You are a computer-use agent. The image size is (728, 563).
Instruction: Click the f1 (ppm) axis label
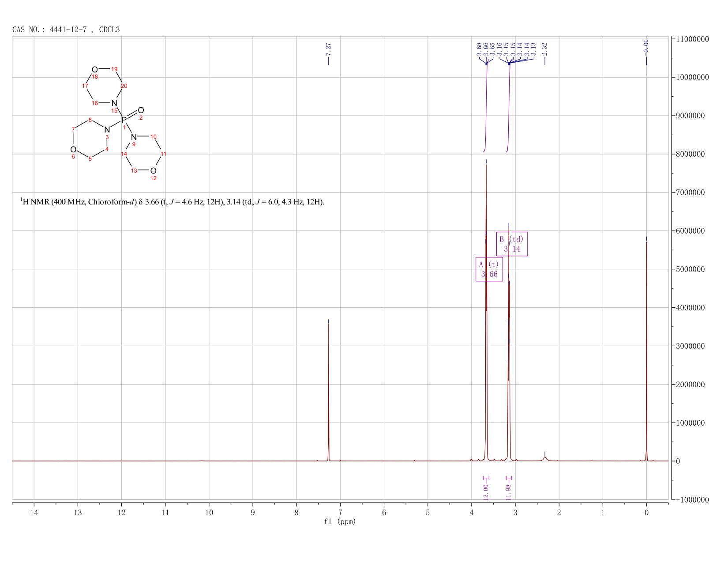point(340,521)
